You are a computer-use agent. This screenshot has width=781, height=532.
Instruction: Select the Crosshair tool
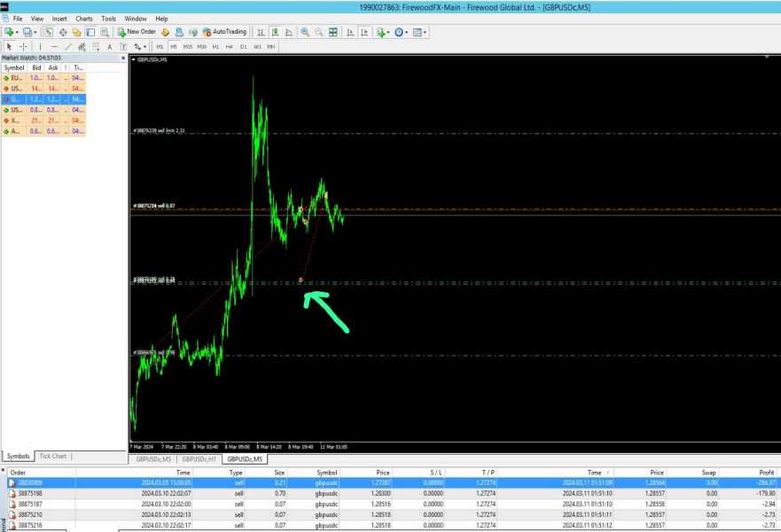coord(23,46)
